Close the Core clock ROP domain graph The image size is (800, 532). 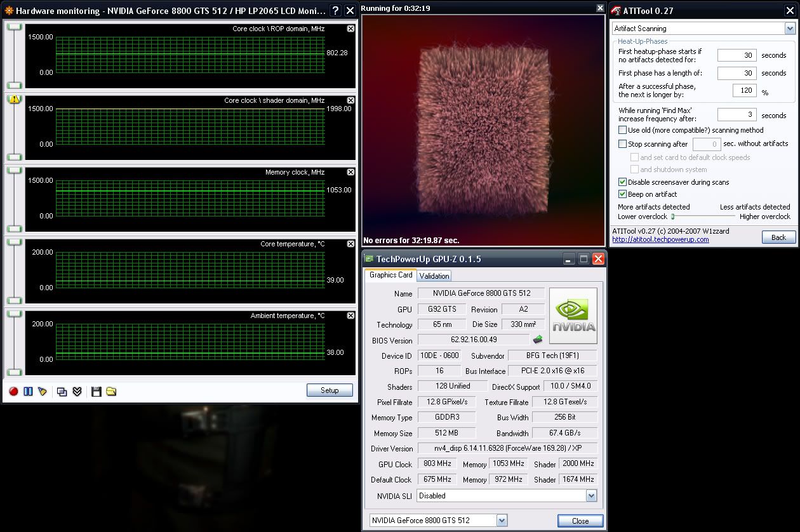(350, 29)
